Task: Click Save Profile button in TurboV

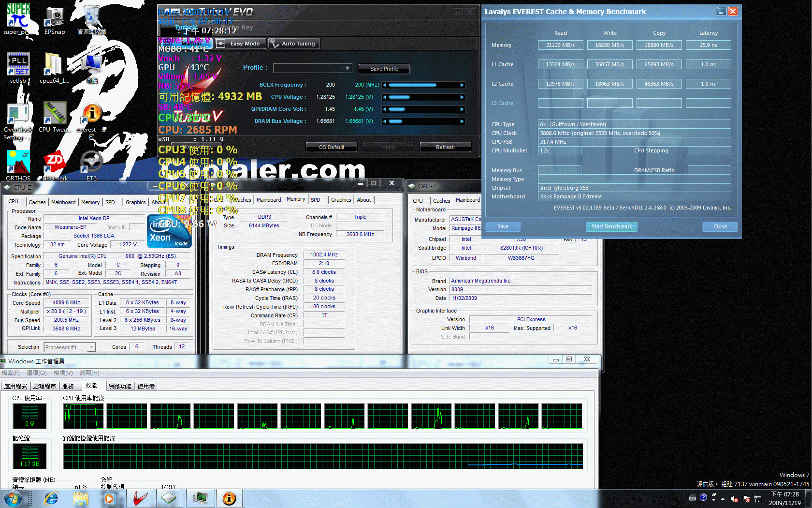Action: [x=384, y=69]
